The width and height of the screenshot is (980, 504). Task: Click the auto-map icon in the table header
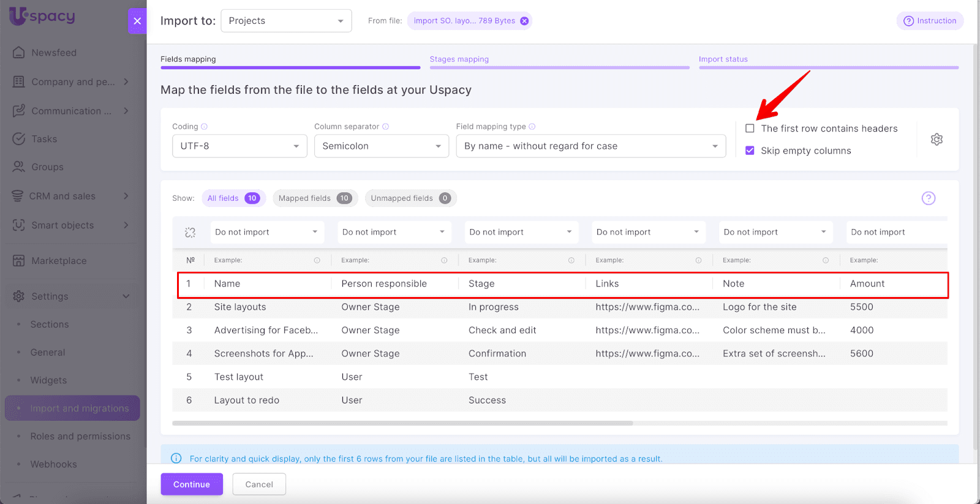click(x=190, y=233)
